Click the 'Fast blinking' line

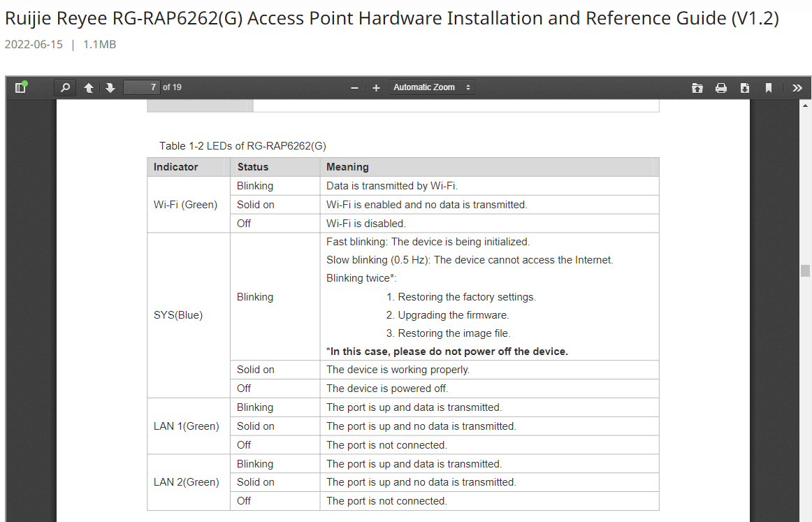(428, 242)
